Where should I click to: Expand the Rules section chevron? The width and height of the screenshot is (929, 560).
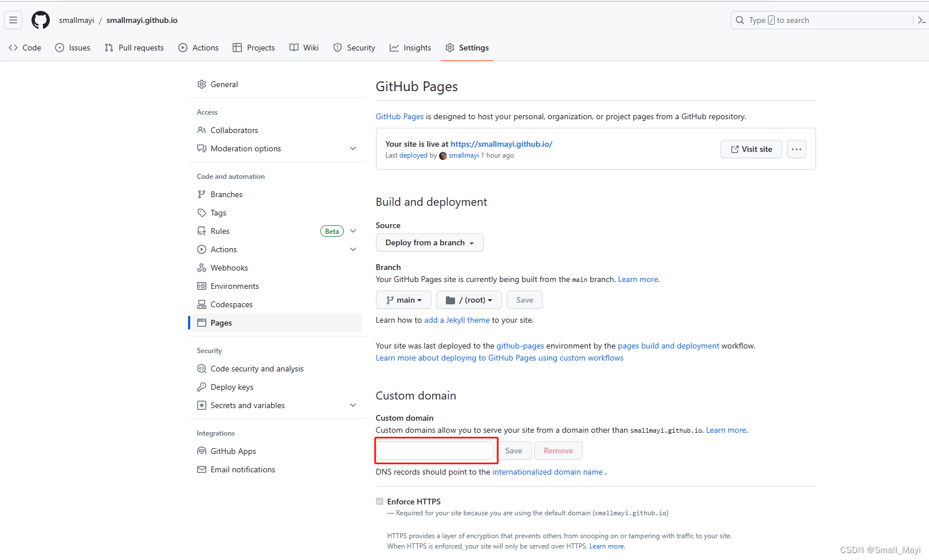pos(353,231)
